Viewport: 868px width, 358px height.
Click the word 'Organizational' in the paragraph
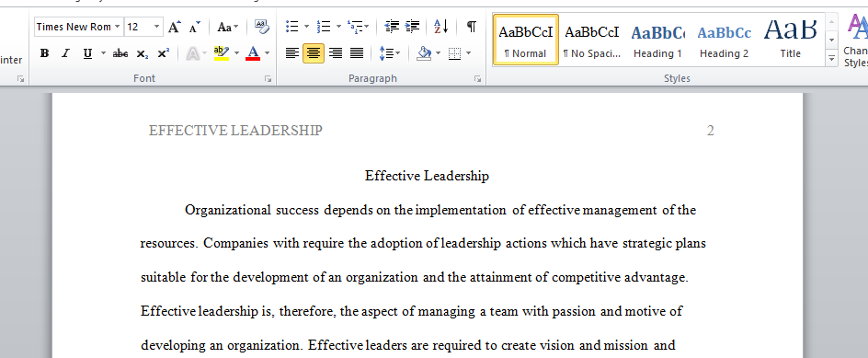(x=228, y=210)
